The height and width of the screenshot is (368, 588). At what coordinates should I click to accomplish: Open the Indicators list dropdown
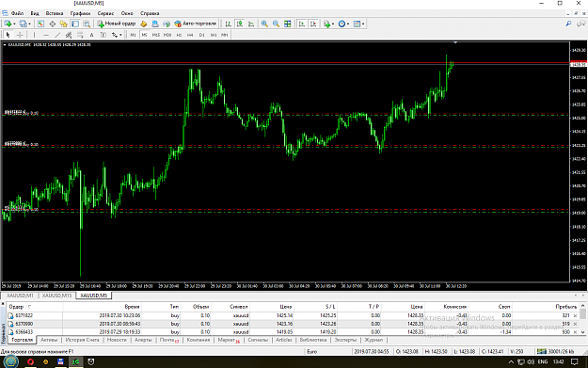pyautogui.click(x=328, y=24)
